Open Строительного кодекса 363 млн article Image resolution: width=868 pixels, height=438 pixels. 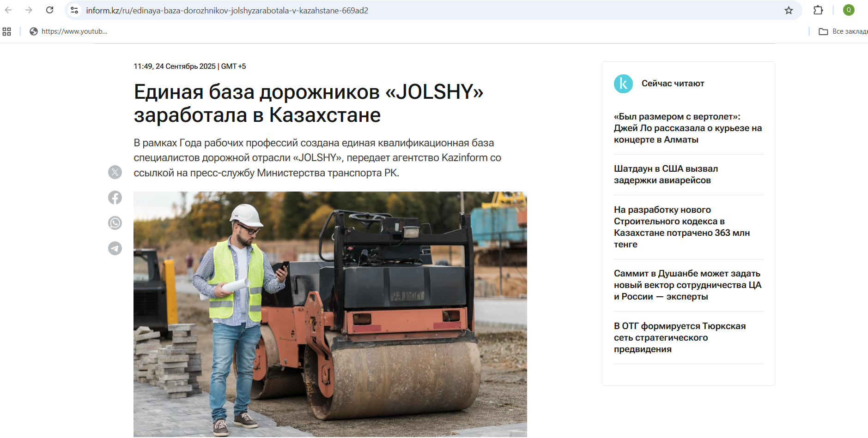tap(681, 227)
